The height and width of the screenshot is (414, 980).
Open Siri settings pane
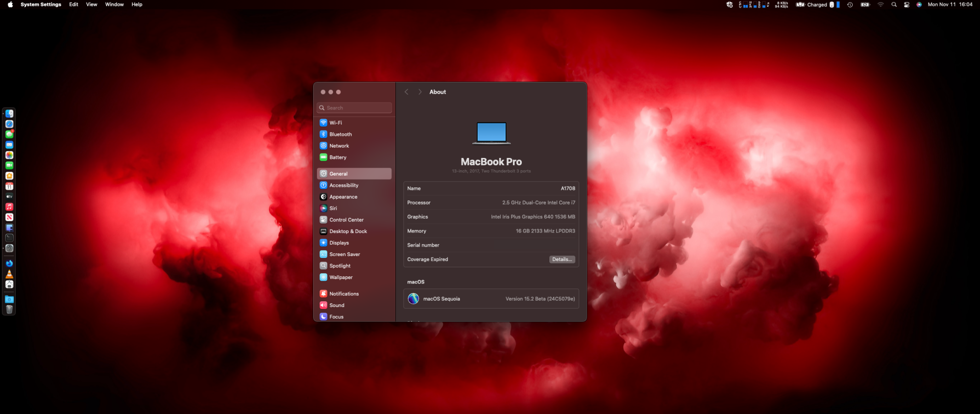pos(354,208)
